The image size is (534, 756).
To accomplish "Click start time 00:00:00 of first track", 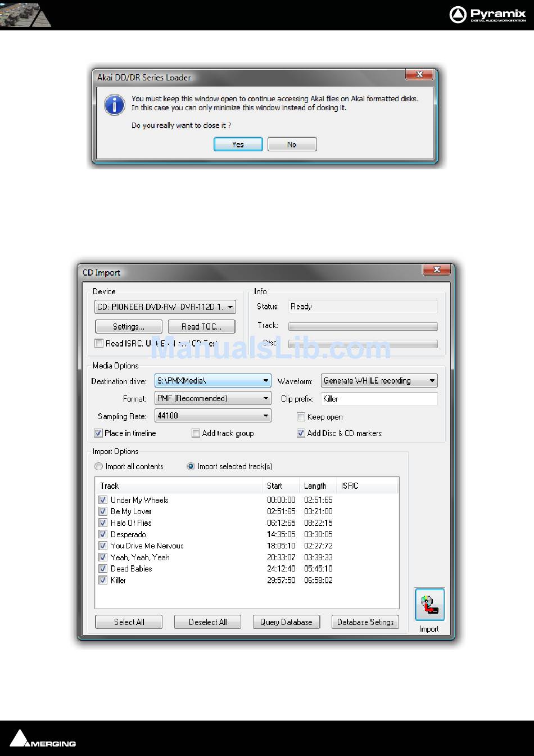I will [x=281, y=500].
